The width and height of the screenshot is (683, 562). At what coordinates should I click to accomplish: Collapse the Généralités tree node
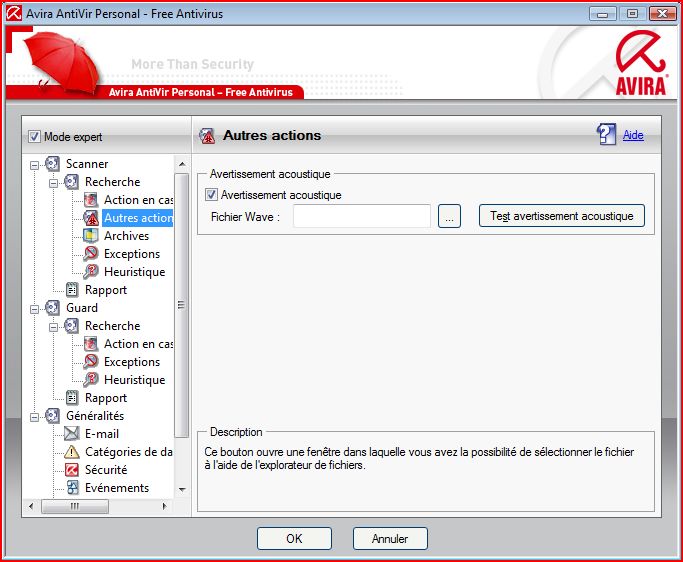[x=34, y=417]
